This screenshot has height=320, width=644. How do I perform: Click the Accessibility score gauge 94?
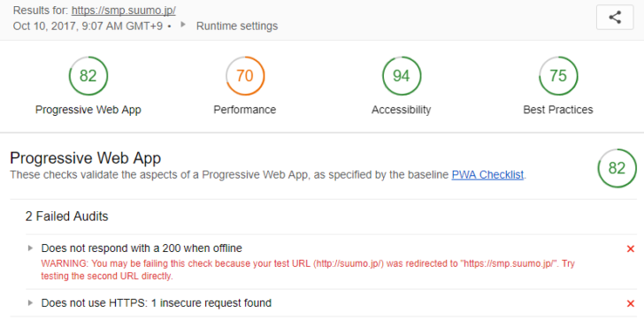click(402, 76)
